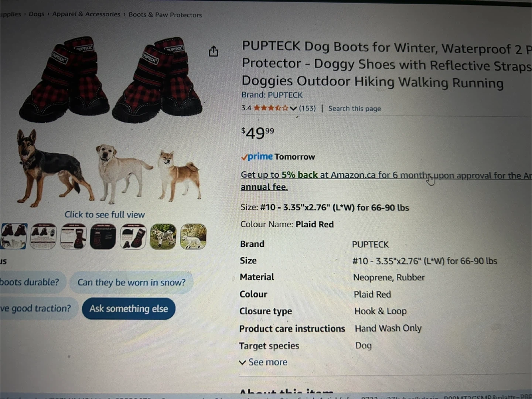Ask 'Can they be worn in snow?'
The height and width of the screenshot is (399, 532).
[x=132, y=283]
